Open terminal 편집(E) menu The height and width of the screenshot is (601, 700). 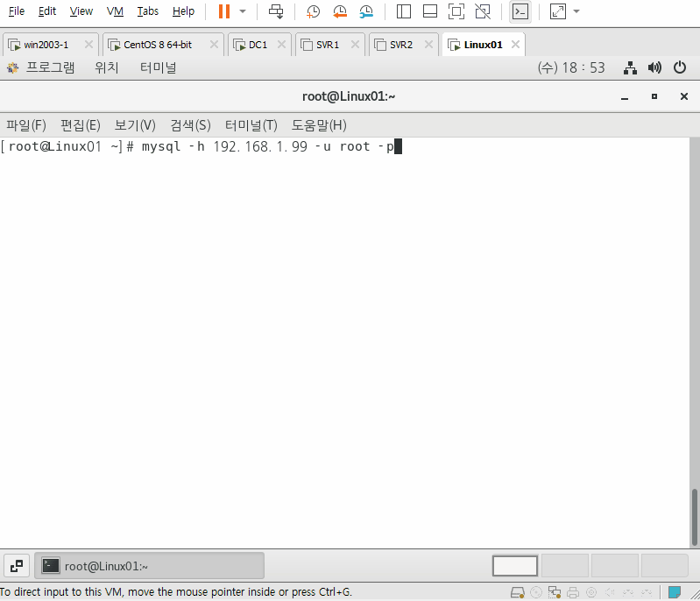pyautogui.click(x=81, y=125)
